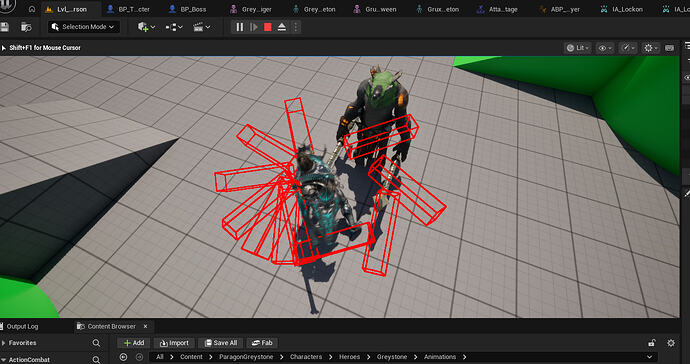
Task: Open the add actor cube menu
Action: [147, 27]
